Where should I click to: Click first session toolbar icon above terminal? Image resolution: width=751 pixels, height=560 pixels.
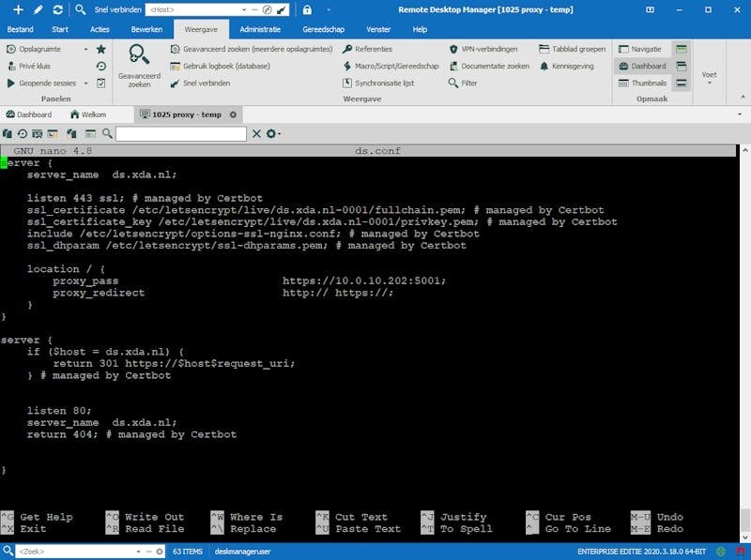coord(8,133)
